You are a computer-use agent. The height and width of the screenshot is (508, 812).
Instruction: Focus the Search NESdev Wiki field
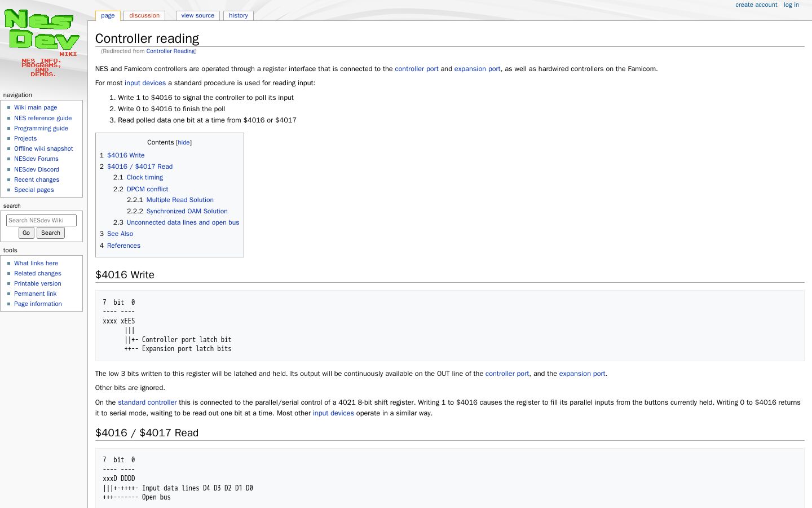click(x=41, y=220)
